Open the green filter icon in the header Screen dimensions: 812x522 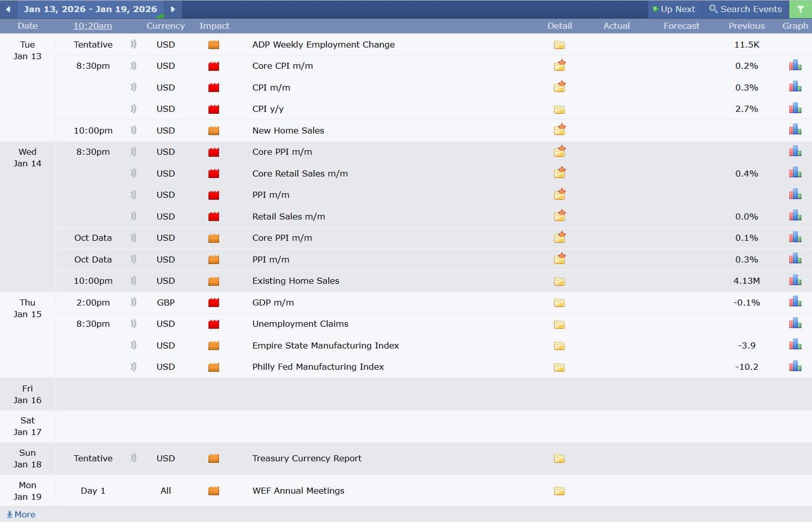click(x=800, y=9)
